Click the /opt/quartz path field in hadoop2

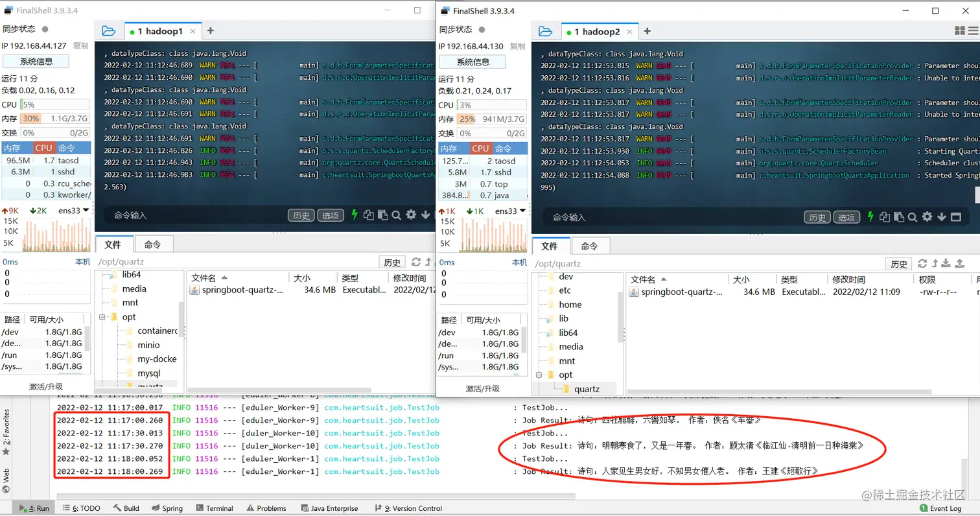pyautogui.click(x=708, y=264)
